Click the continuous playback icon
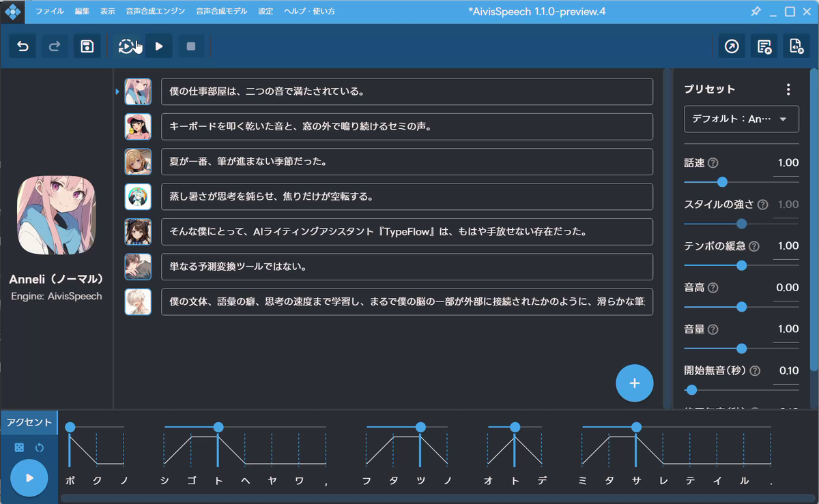The height and width of the screenshot is (504, 819). (127, 46)
